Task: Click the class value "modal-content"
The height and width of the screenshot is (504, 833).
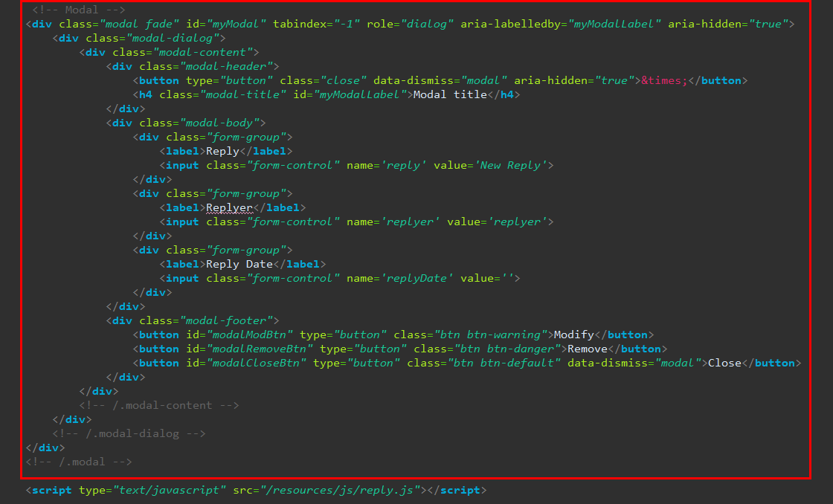Action: pos(202,52)
